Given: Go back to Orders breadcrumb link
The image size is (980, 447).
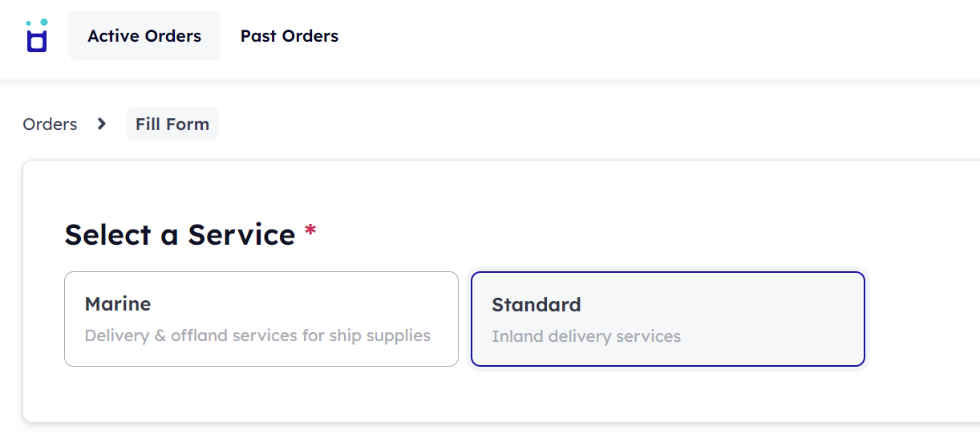Looking at the screenshot, I should point(50,124).
